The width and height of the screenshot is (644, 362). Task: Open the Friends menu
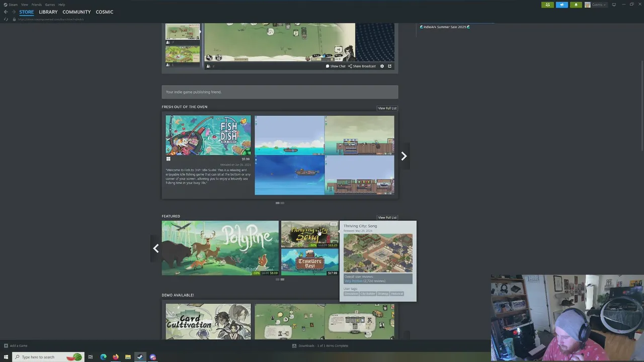click(37, 5)
